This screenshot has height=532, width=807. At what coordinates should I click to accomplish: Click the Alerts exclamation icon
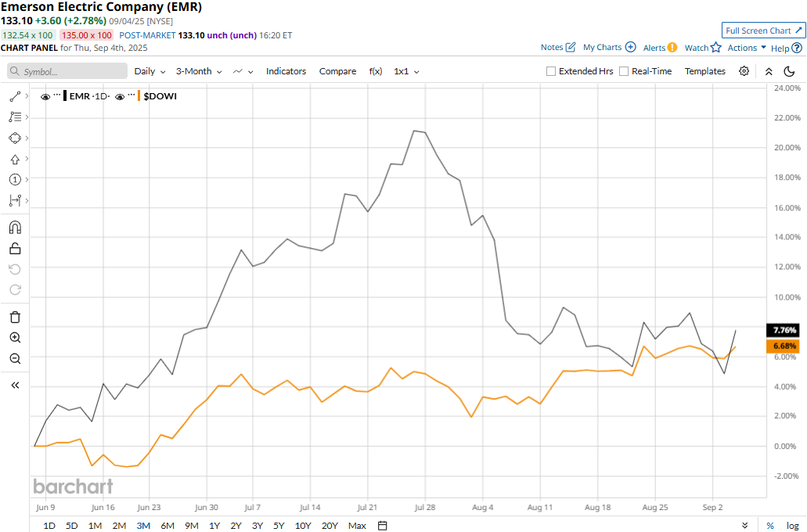[x=672, y=48]
